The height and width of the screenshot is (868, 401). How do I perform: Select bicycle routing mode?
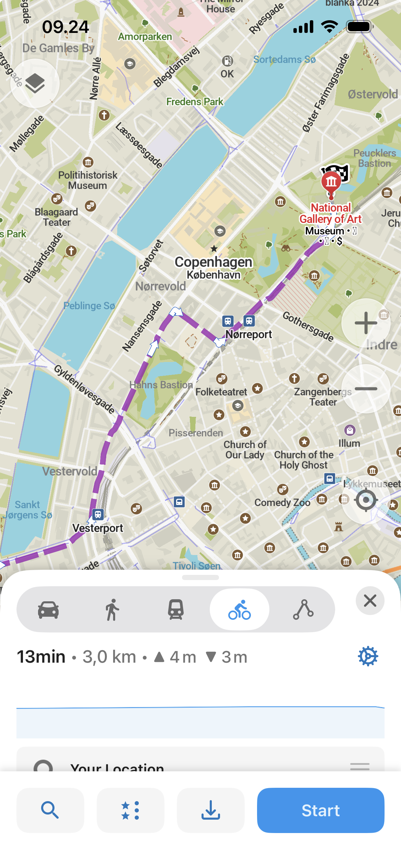click(240, 610)
